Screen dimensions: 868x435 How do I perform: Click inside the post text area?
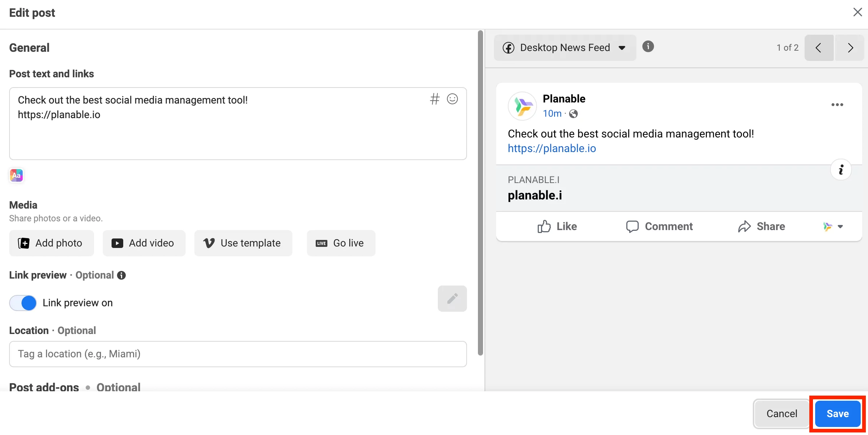pyautogui.click(x=238, y=124)
